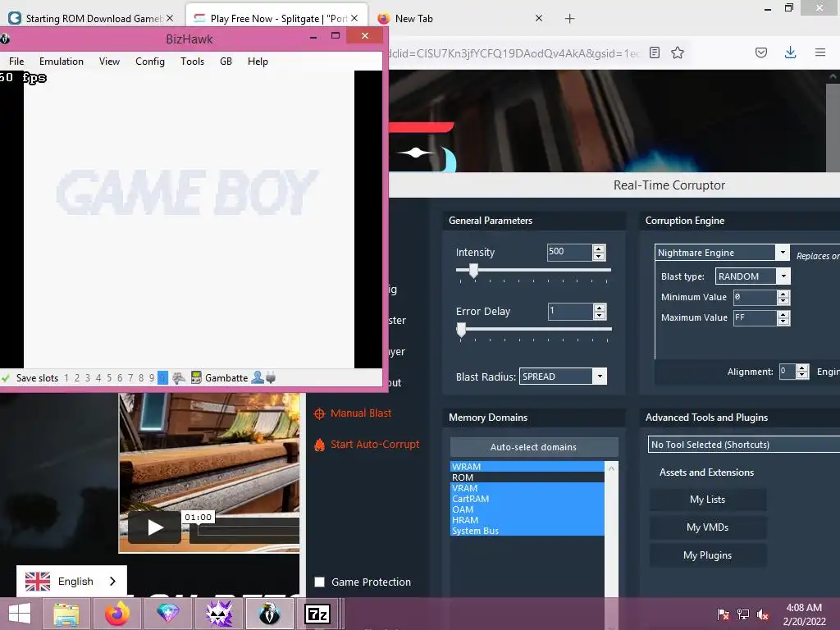
Task: Click the Error Delay slider handle
Action: click(x=461, y=330)
